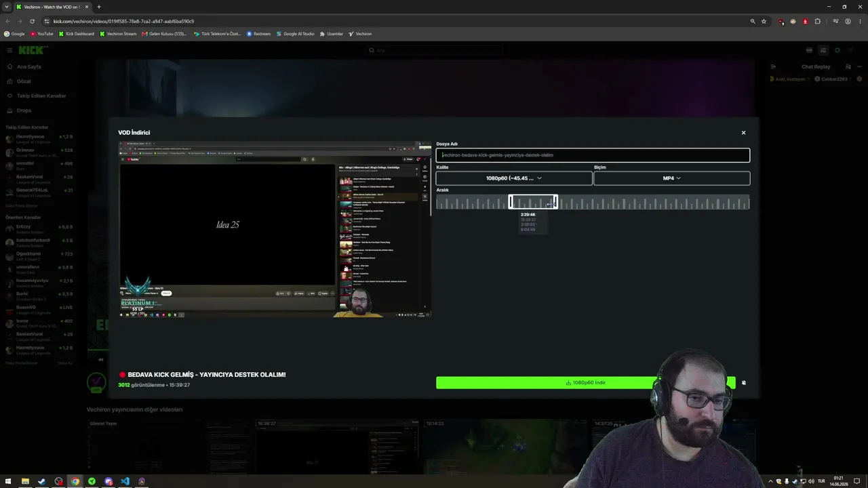Image resolution: width=868 pixels, height=488 pixels.
Task: Open the Kick Dashboard bookmark
Action: point(77,34)
